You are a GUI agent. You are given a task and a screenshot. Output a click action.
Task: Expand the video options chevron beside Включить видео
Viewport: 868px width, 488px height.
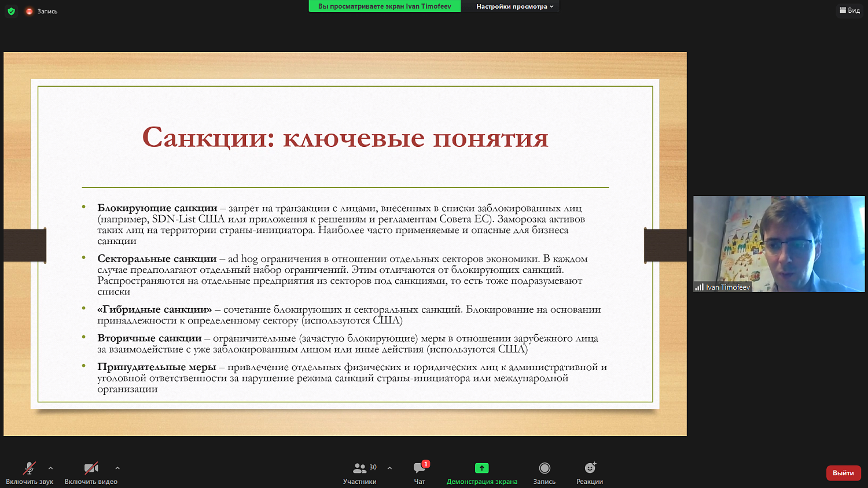pos(117,469)
